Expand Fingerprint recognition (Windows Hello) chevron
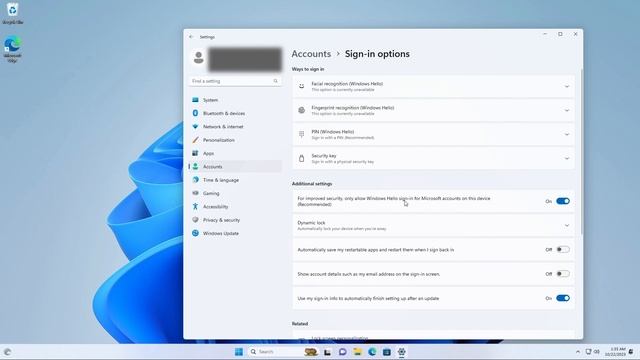This screenshot has width=640, height=360. click(x=567, y=111)
